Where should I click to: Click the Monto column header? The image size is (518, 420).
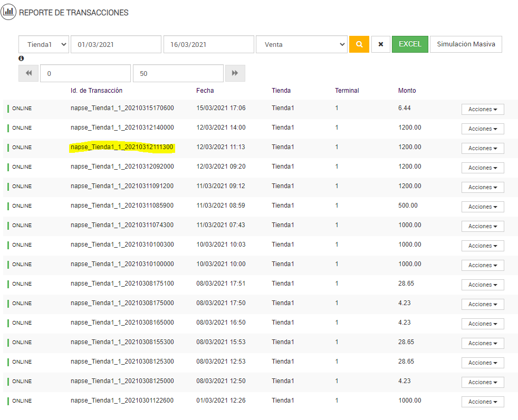coord(407,91)
